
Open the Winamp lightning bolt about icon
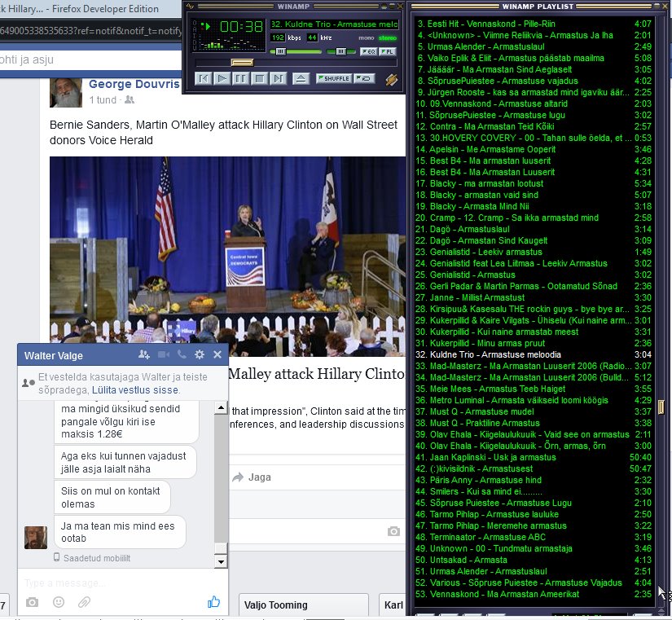tap(391, 79)
